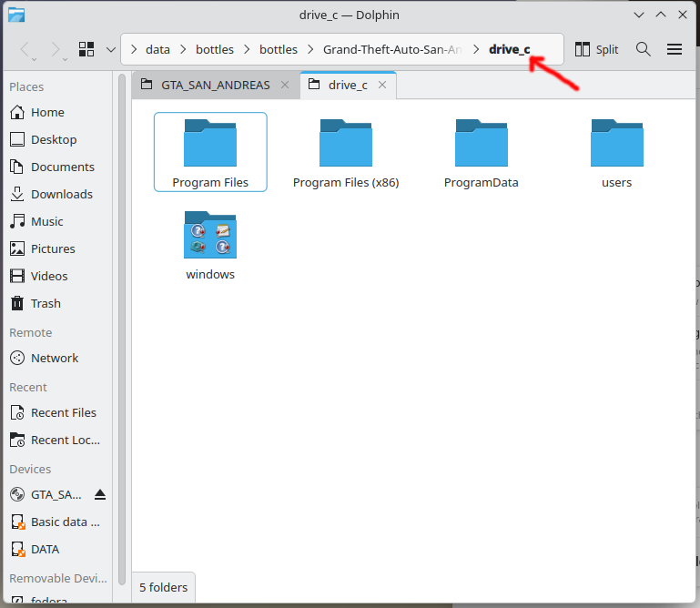Close the drive_c tab
The height and width of the screenshot is (608, 700).
[x=382, y=85]
